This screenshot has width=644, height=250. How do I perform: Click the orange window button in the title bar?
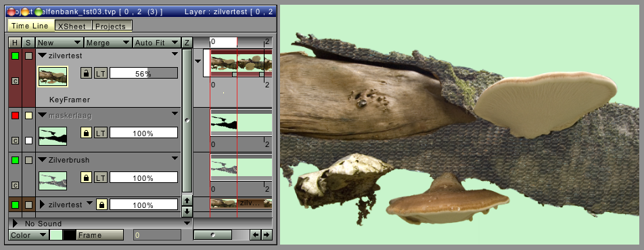pyautogui.click(x=25, y=12)
